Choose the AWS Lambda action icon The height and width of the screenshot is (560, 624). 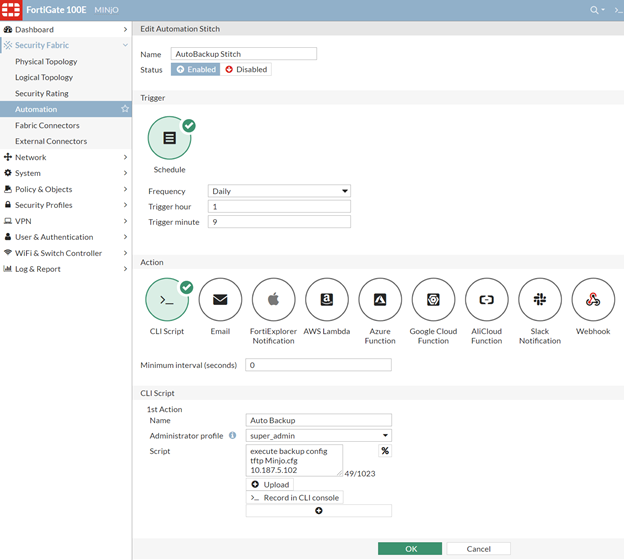click(x=327, y=300)
